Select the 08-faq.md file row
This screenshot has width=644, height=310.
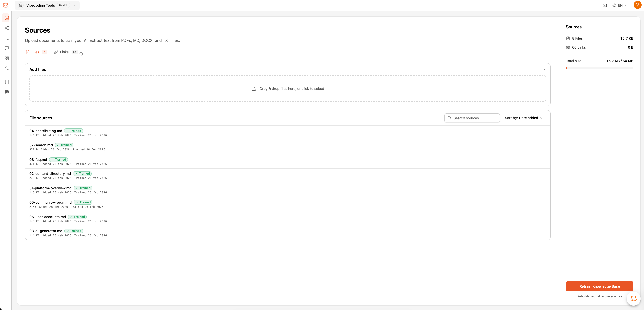click(x=288, y=162)
